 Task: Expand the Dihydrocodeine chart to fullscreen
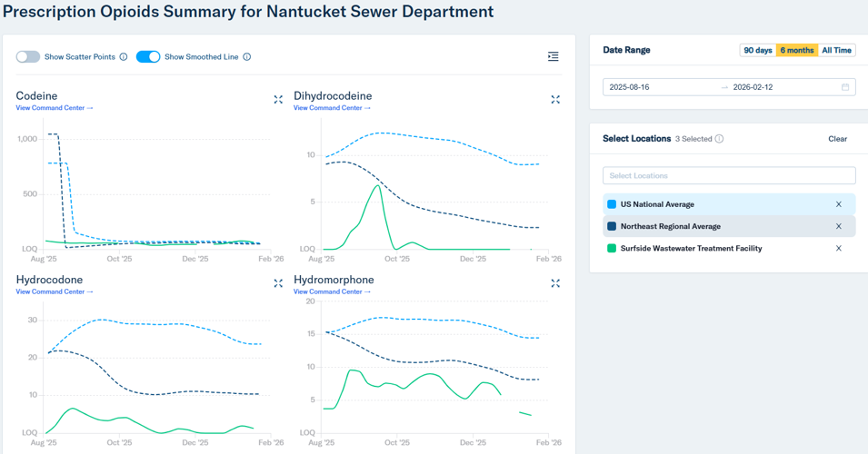(555, 100)
